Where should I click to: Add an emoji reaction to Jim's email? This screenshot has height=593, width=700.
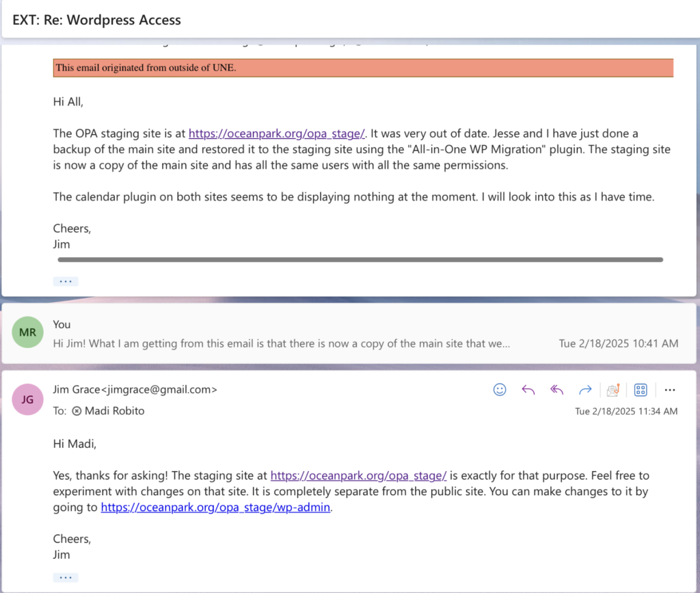pos(500,390)
